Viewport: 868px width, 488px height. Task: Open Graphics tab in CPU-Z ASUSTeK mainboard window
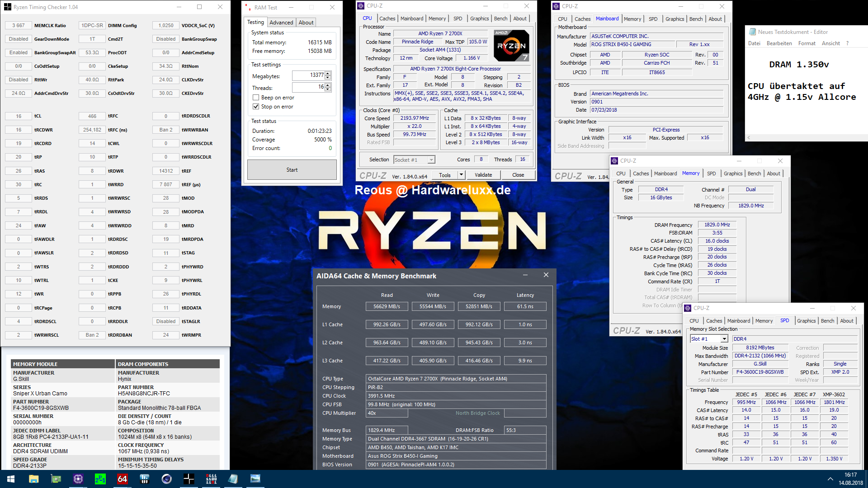point(675,19)
